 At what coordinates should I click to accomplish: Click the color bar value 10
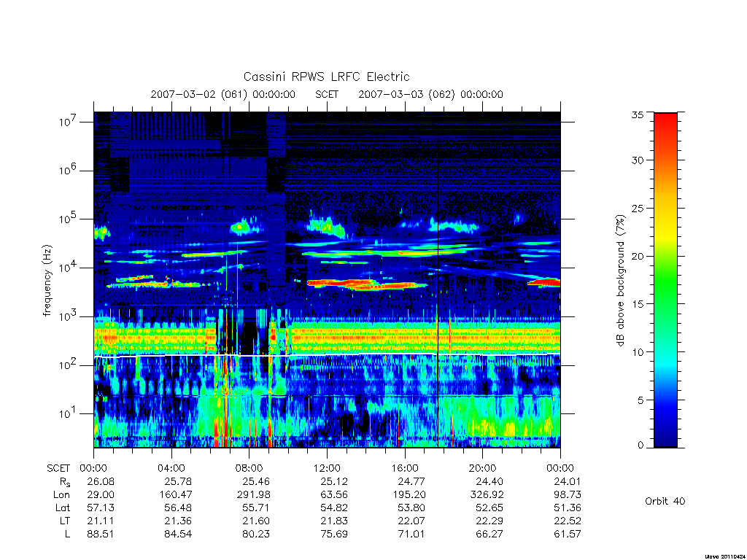click(x=637, y=352)
